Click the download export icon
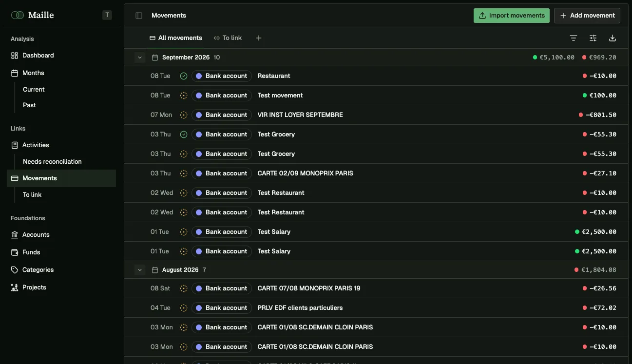Image resolution: width=632 pixels, height=364 pixels. [x=613, y=38]
